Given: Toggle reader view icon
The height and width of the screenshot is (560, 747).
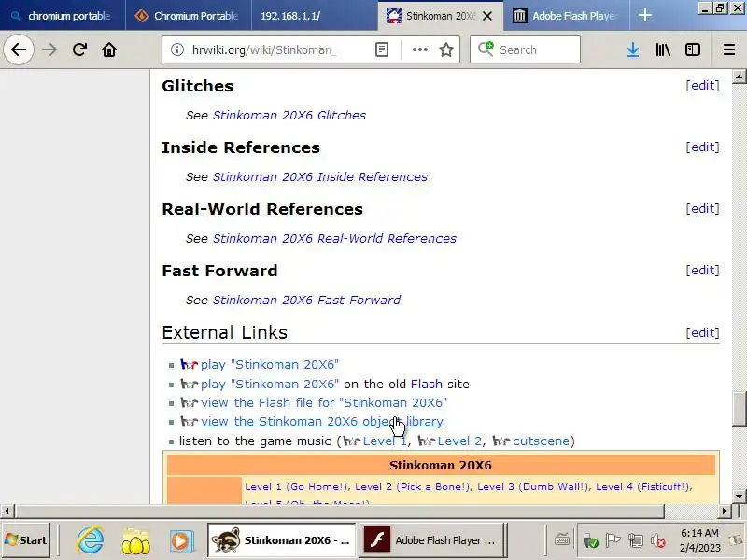Looking at the screenshot, I should [382, 49].
